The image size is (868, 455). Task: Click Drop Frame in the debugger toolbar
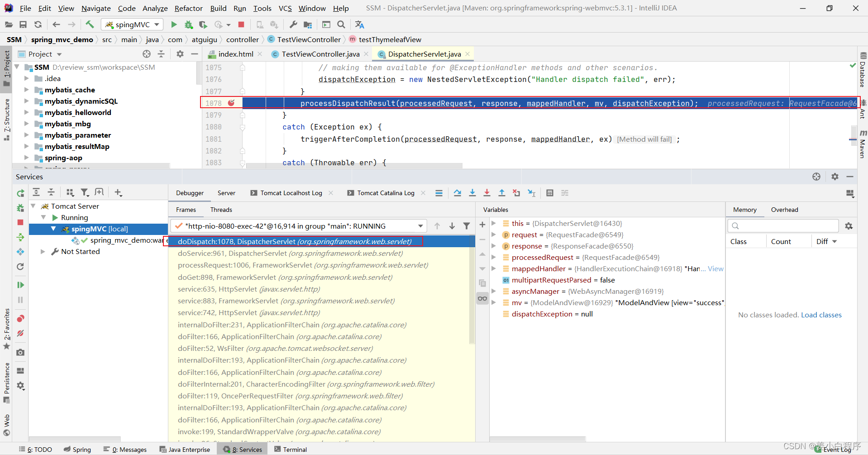pyautogui.click(x=516, y=193)
